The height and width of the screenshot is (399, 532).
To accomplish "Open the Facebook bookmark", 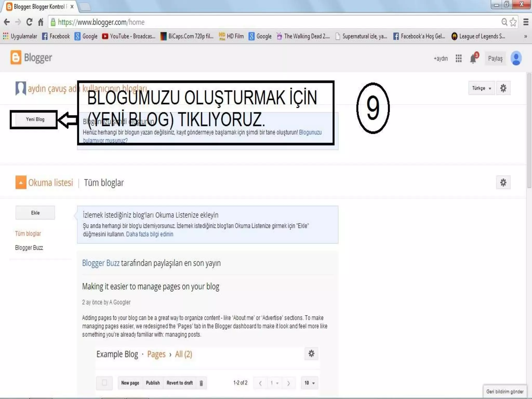I will 56,36.
